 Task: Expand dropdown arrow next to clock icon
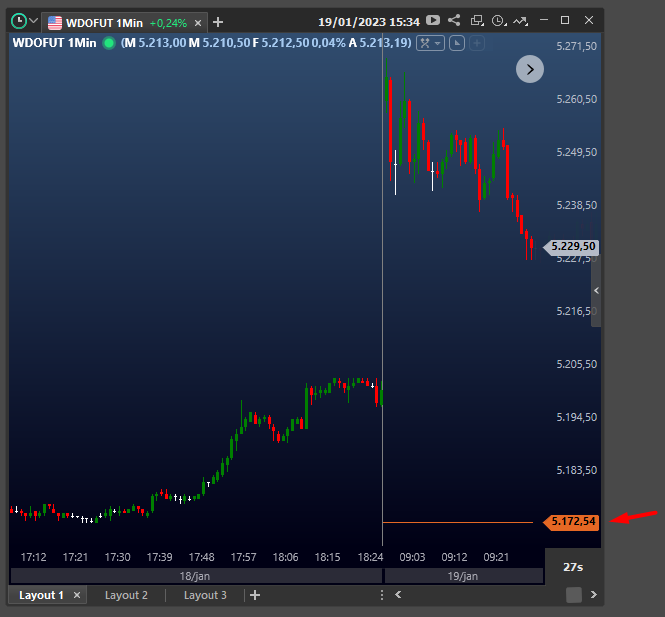click(34, 20)
